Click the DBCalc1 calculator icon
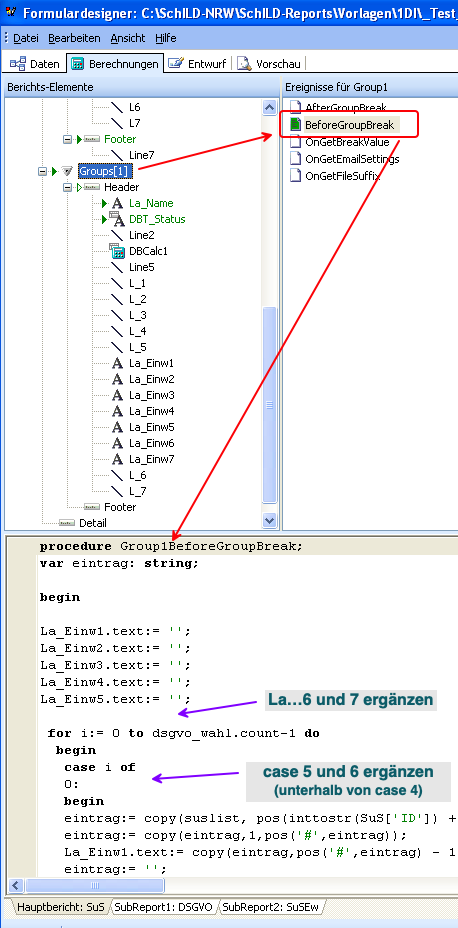This screenshot has width=458, height=928. click(x=117, y=251)
